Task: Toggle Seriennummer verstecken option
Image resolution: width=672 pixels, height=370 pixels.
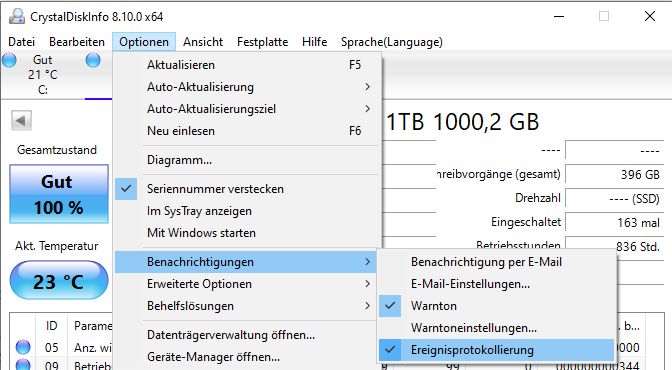Action: click(248, 189)
